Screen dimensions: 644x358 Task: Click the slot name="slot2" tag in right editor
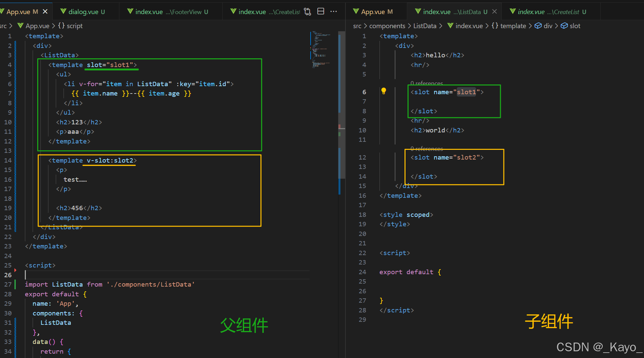point(447,157)
